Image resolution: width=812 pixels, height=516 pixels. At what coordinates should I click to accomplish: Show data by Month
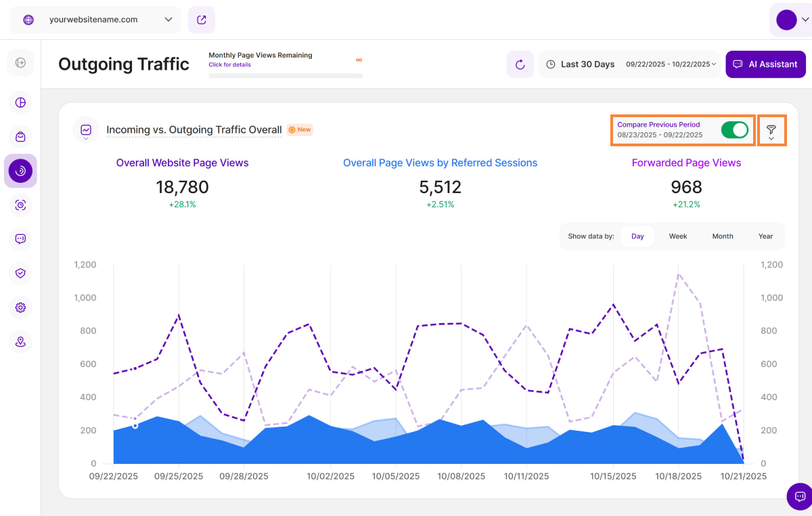tap(722, 236)
